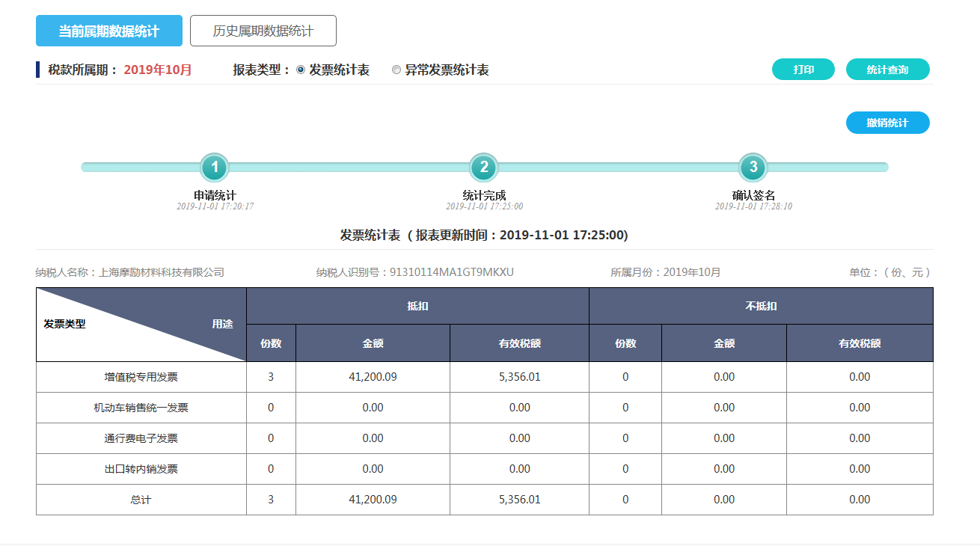Select the 总计 row label
980x546 pixels.
point(141,500)
